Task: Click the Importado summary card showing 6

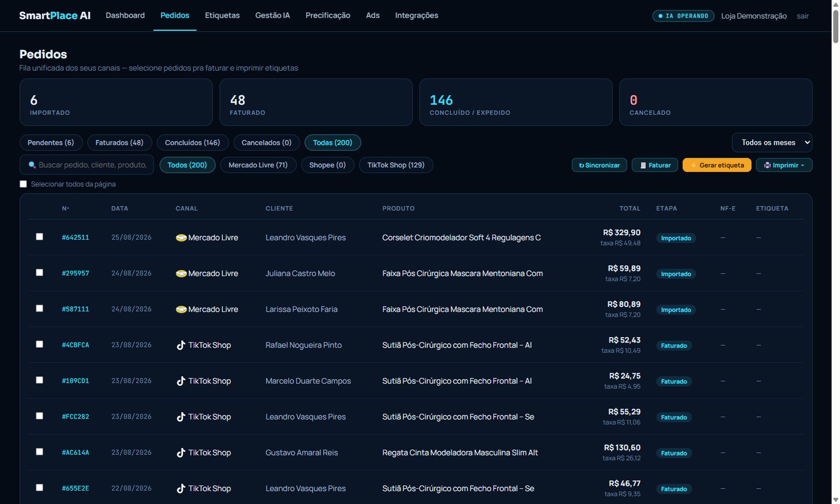Action: click(116, 102)
